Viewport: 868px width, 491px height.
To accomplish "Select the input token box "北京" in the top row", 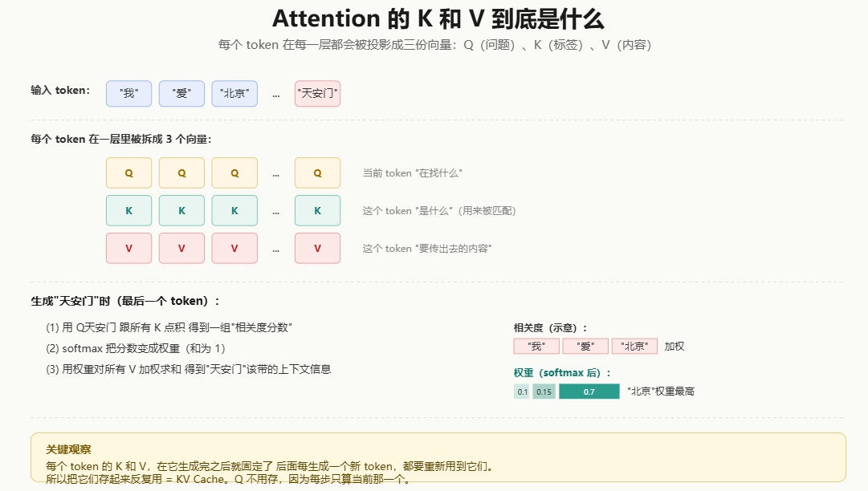I will [x=234, y=93].
